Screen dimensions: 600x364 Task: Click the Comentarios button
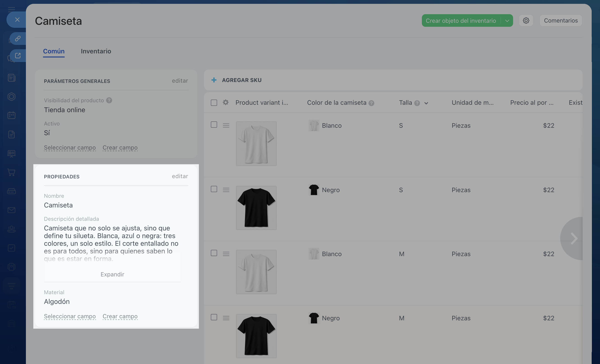pos(561,20)
